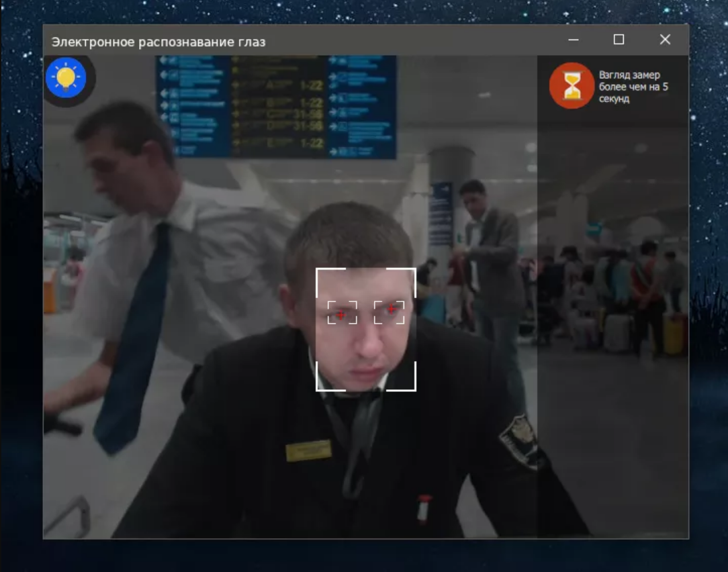The width and height of the screenshot is (728, 572).
Task: Maximize the eye recognition window
Action: click(619, 40)
